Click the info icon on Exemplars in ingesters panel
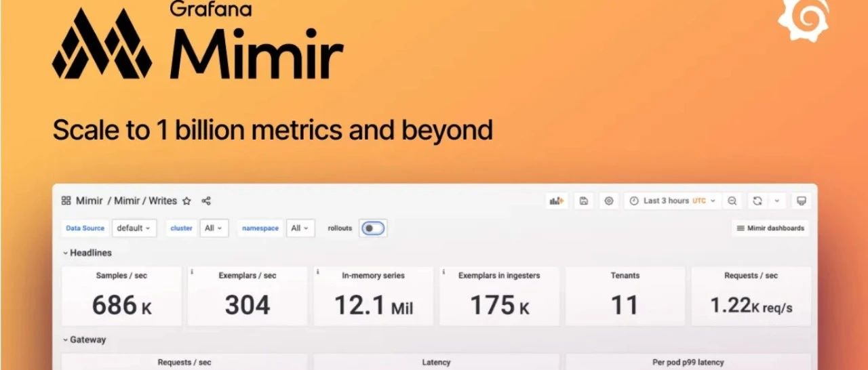The image size is (868, 370). [443, 272]
